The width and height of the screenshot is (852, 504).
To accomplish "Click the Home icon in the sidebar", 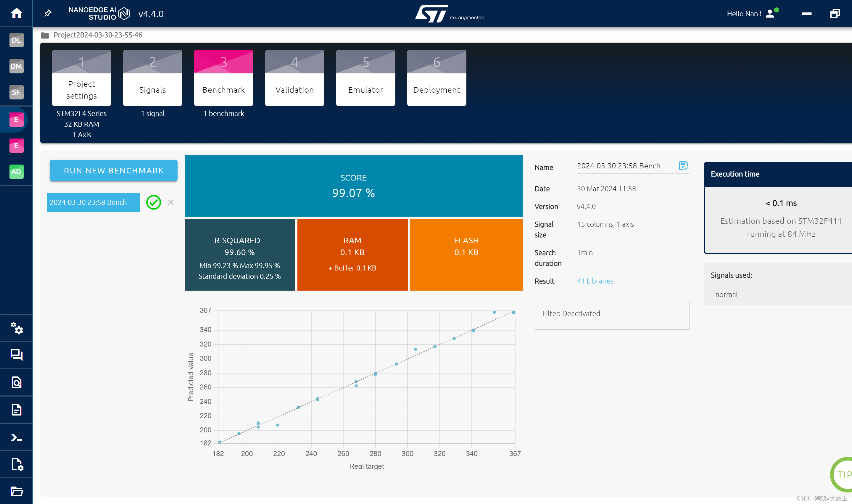I will coord(16,13).
